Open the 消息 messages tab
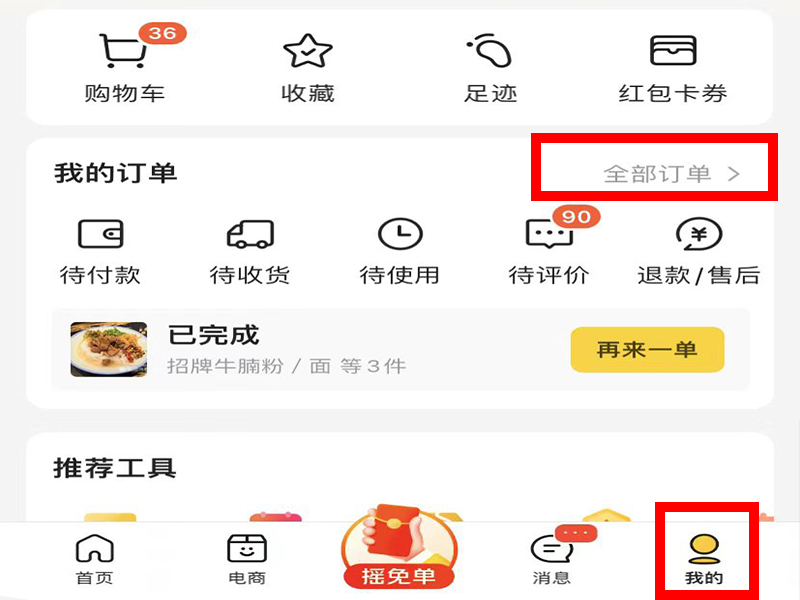 click(x=552, y=560)
